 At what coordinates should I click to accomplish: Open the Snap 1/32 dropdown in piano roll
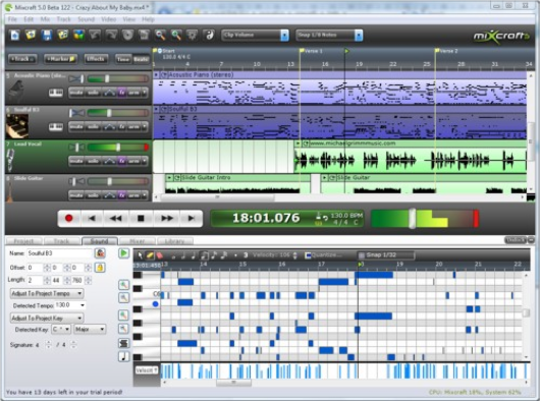click(386, 255)
